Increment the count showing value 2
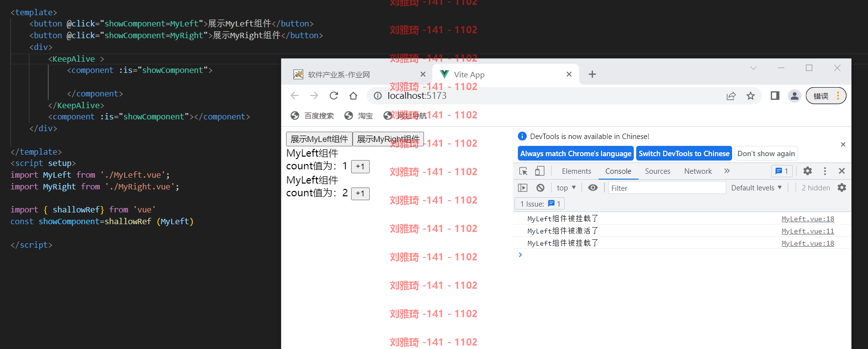This screenshot has height=349, width=868. click(360, 193)
